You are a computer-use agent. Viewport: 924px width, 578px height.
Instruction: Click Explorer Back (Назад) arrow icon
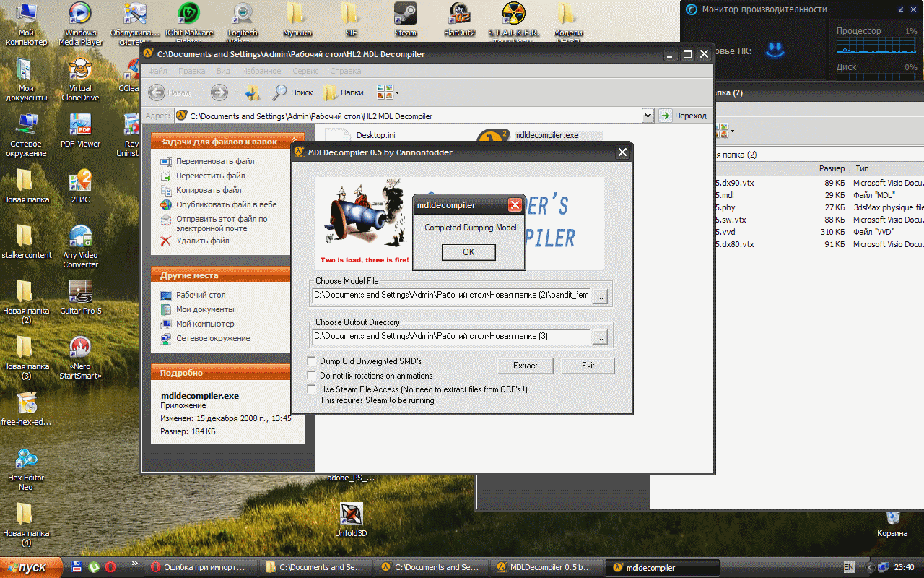157,92
